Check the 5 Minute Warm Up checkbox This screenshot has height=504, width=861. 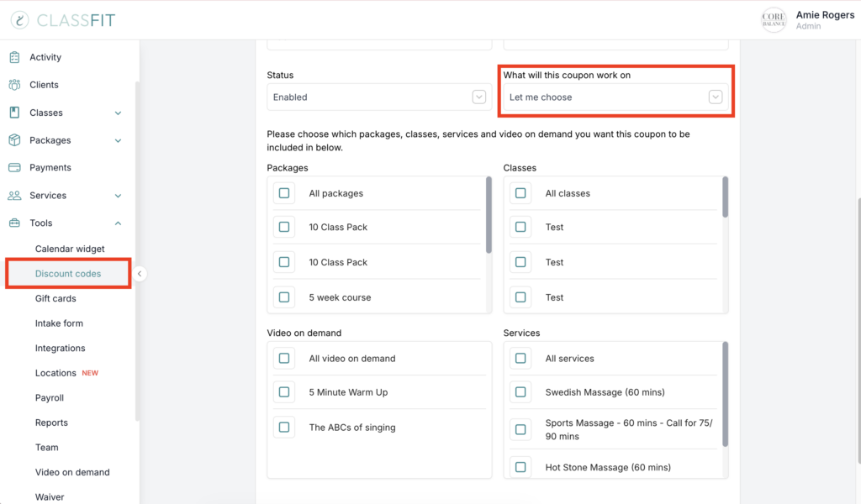point(284,392)
